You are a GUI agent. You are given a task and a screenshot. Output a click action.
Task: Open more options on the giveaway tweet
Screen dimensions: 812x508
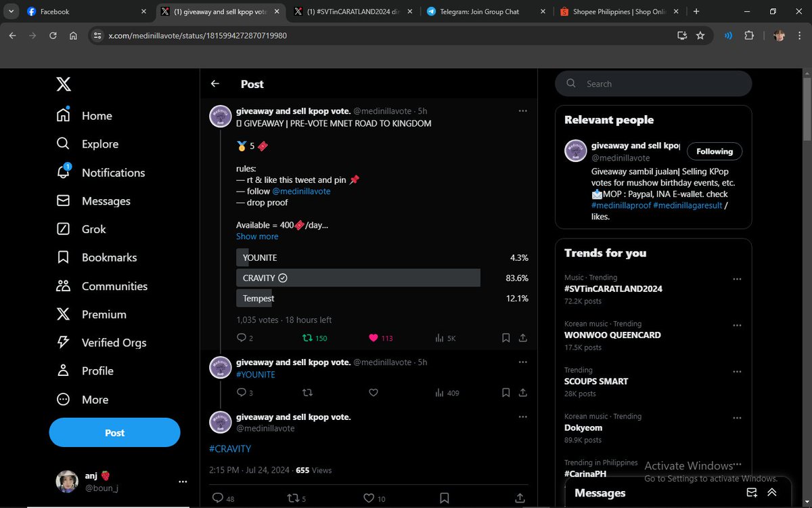[x=523, y=110]
